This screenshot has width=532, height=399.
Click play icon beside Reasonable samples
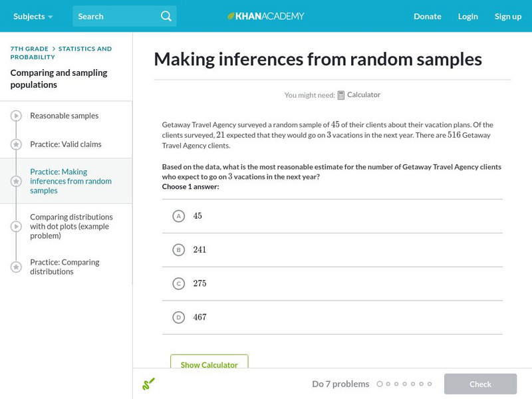click(16, 116)
